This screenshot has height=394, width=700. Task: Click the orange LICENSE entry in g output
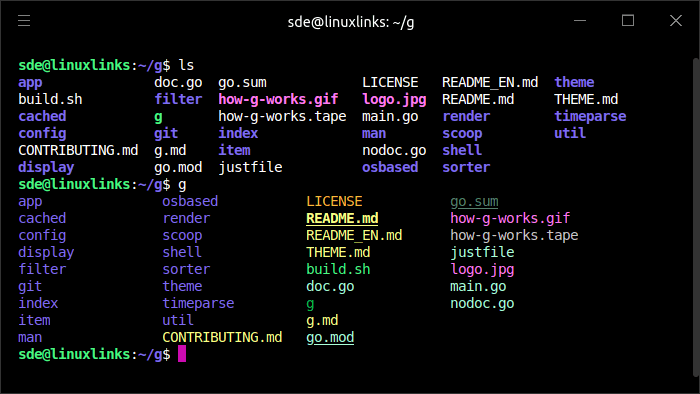pos(334,201)
